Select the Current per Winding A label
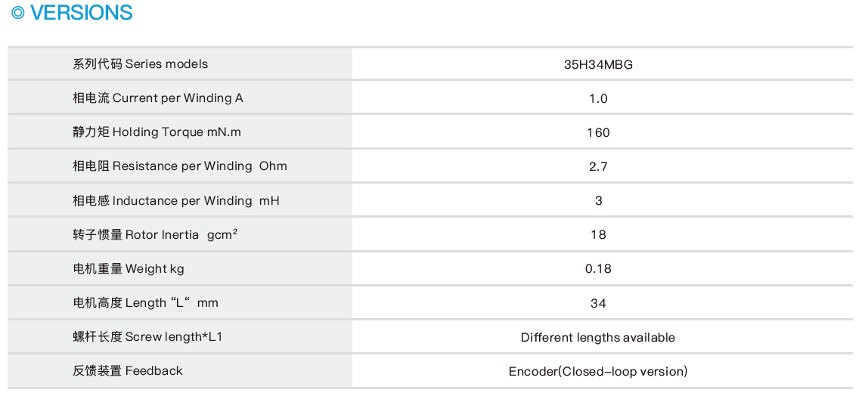 click(x=158, y=98)
